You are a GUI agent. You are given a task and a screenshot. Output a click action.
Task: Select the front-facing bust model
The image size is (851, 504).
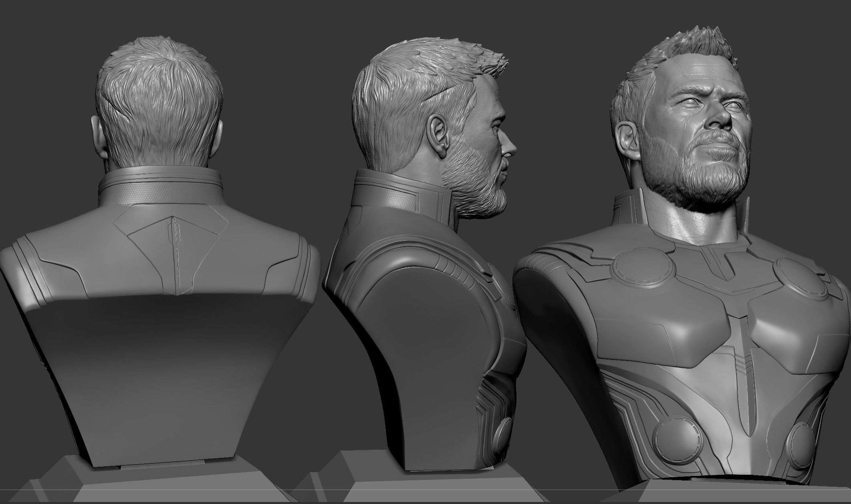pyautogui.click(x=681, y=260)
